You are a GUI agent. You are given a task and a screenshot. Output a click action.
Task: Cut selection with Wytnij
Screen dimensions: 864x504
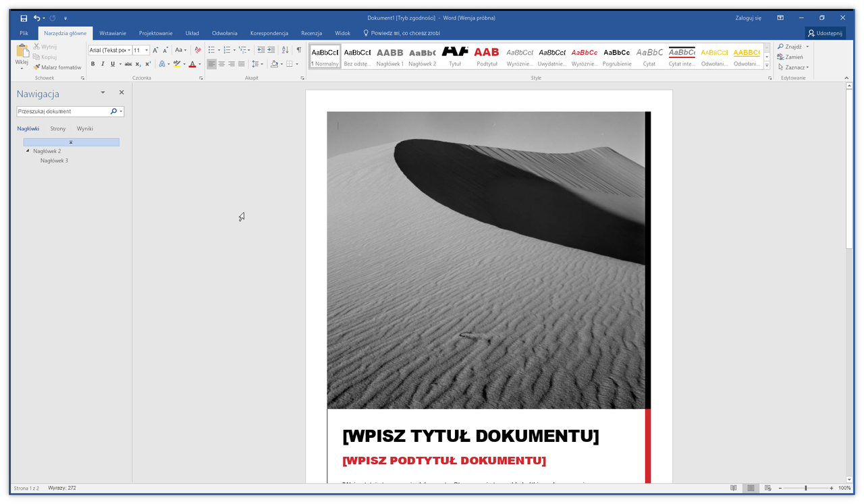pyautogui.click(x=45, y=47)
